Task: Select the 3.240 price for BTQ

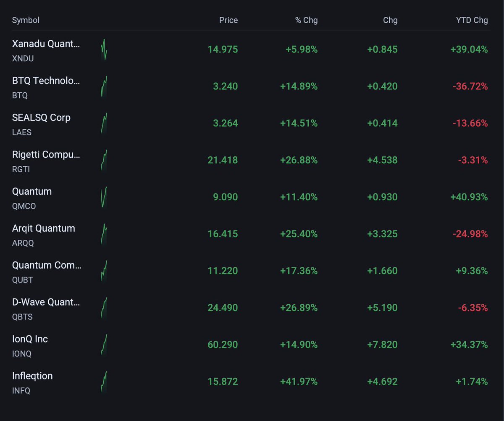Action: [225, 86]
